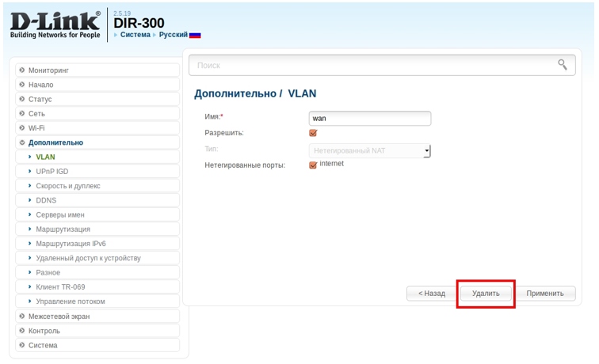Screen dimensions: 599x364
Task: Expand the Межсетевой экран section
Action: [x=58, y=316]
